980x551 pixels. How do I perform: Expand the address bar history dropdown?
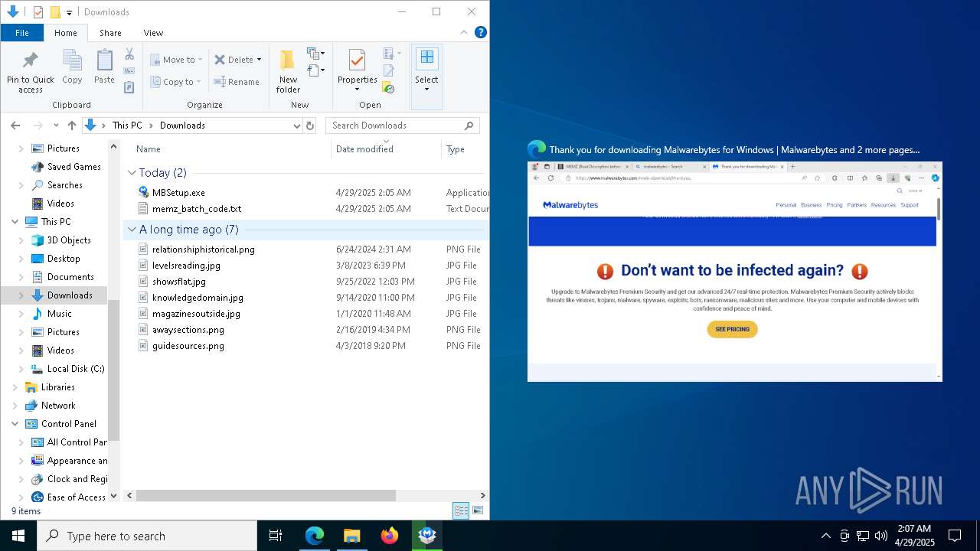click(x=297, y=126)
